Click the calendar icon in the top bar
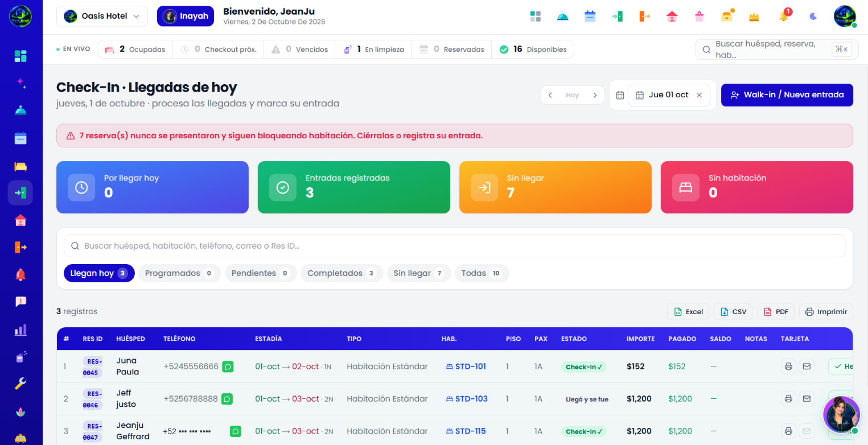The image size is (868, 445). click(x=590, y=17)
